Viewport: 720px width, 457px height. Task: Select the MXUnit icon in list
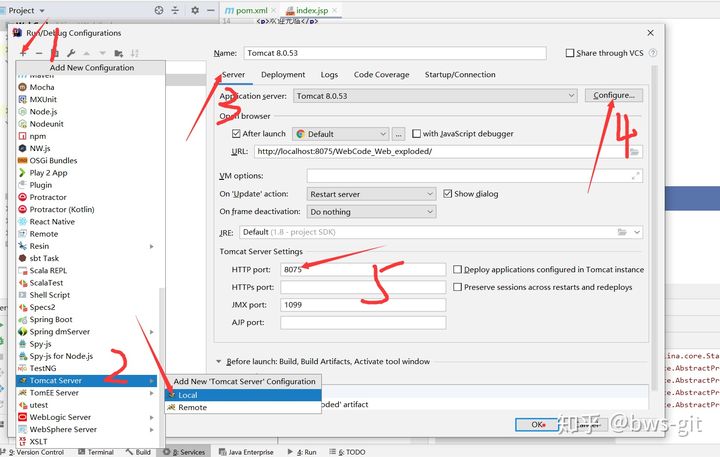click(x=22, y=99)
